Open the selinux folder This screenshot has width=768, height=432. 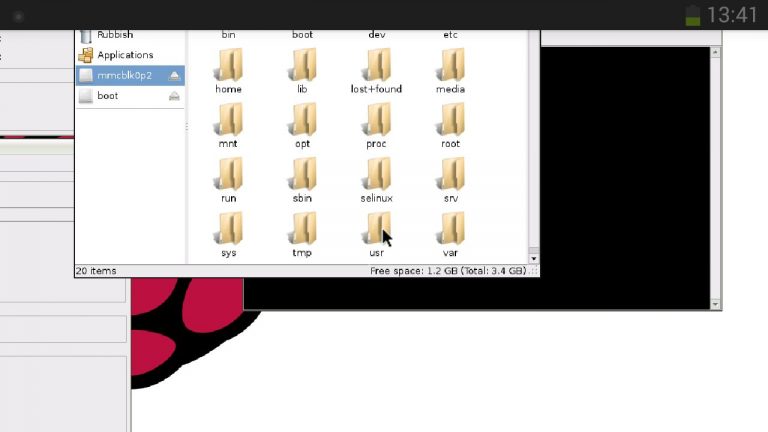tap(377, 180)
